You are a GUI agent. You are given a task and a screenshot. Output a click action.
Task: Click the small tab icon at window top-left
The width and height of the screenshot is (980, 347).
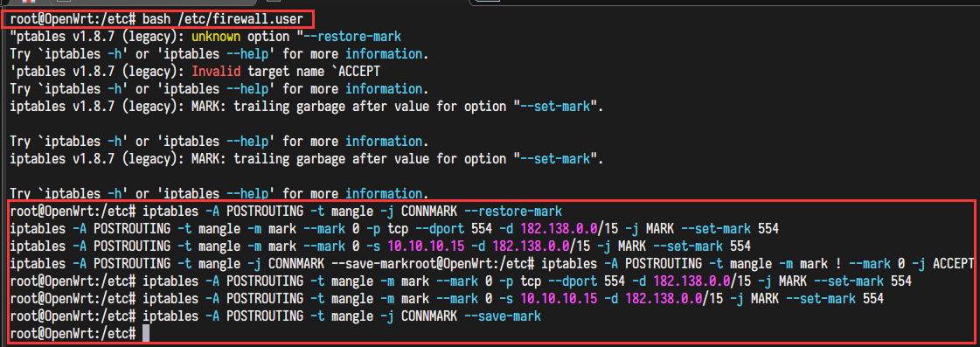click(x=27, y=2)
